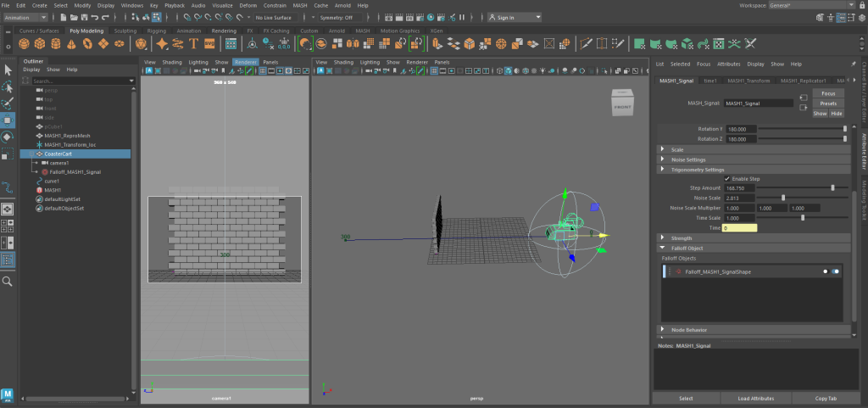Click the SVG tool icon on shelf
Image resolution: width=868 pixels, height=408 pixels.
point(210,43)
